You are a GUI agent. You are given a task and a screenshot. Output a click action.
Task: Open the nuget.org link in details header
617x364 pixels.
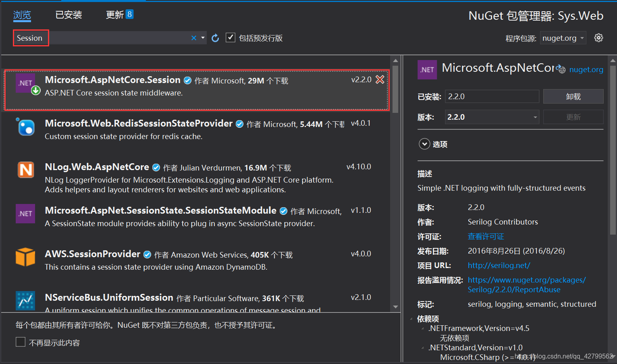(x=586, y=69)
